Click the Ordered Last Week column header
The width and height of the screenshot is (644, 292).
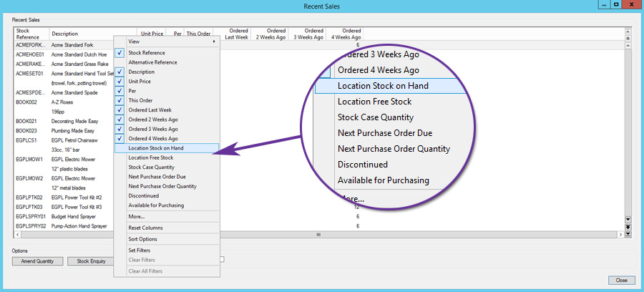click(x=232, y=34)
